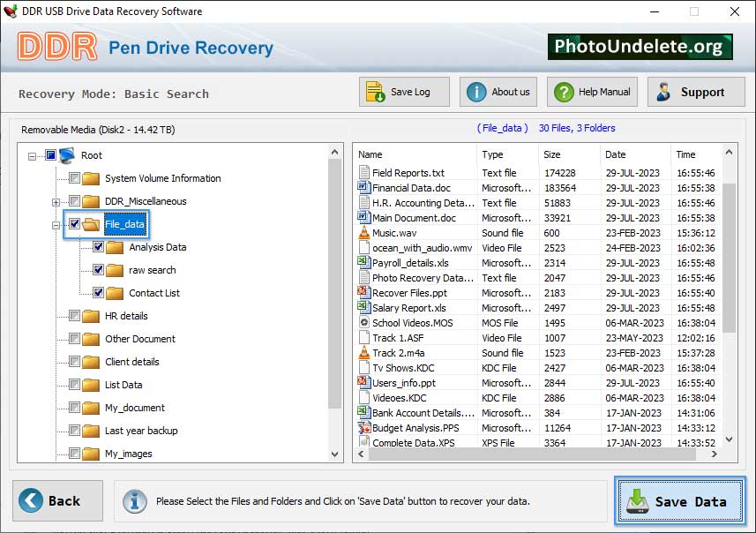Image resolution: width=756 pixels, height=533 pixels.
Task: Open the Save Log button label
Action: point(410,92)
